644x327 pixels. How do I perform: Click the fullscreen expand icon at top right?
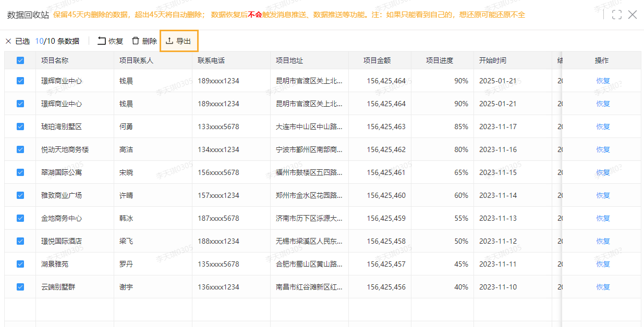point(616,15)
